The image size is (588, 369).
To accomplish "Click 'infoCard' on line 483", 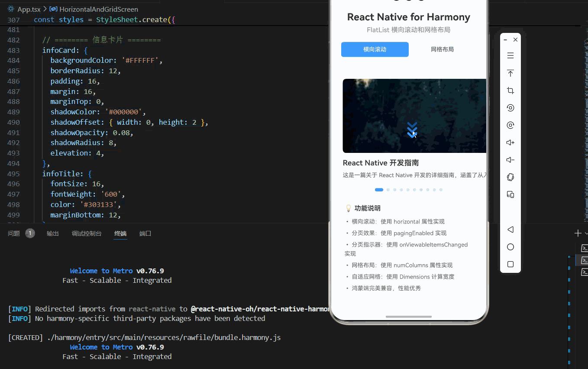I will pyautogui.click(x=58, y=50).
